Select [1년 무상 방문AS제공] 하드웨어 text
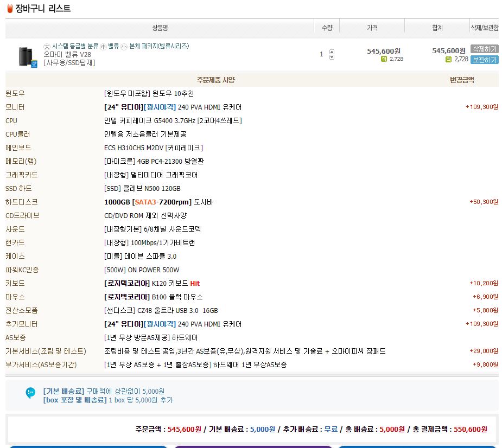Screen dimensions: 502x448 pyautogui.click(x=151, y=337)
